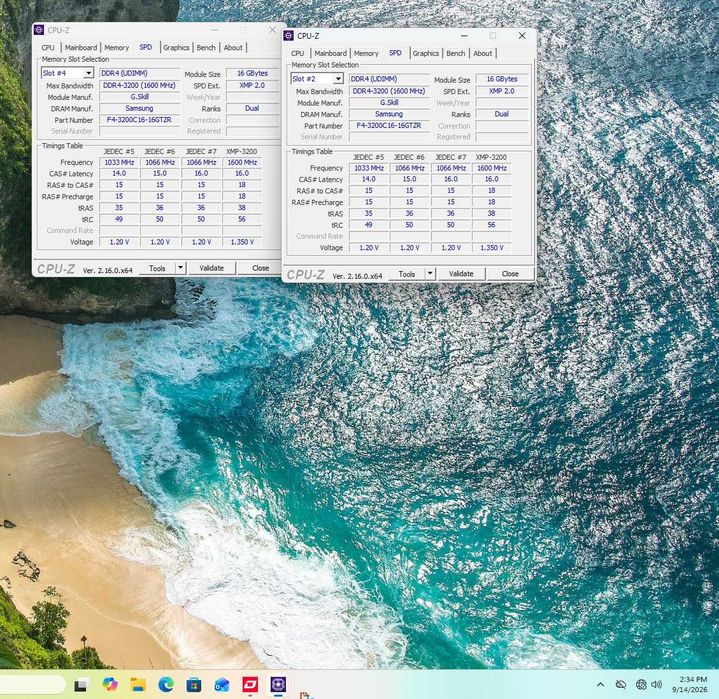This screenshot has width=719, height=699.
Task: Open File Explorer from the taskbar
Action: [x=138, y=685]
